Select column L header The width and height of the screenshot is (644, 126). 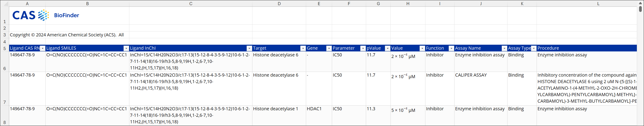pos(598,4)
